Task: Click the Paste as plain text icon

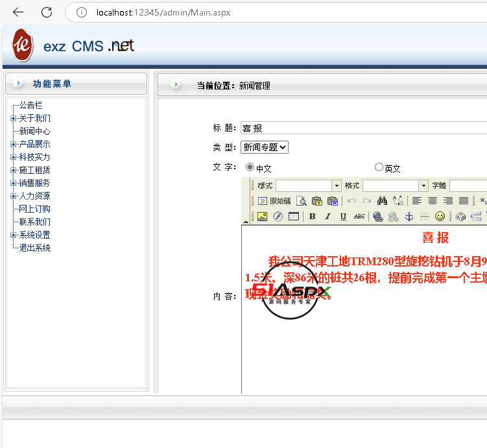Action: [x=317, y=201]
